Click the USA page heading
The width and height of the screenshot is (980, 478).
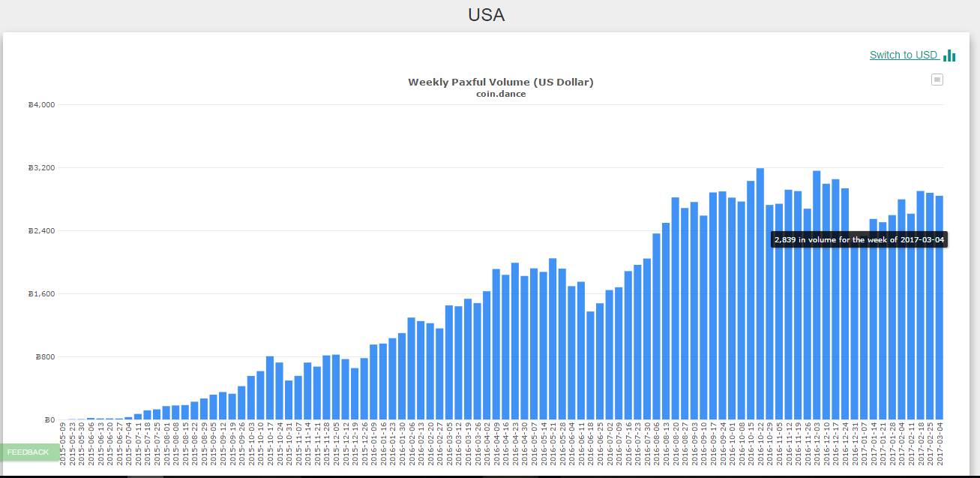486,15
